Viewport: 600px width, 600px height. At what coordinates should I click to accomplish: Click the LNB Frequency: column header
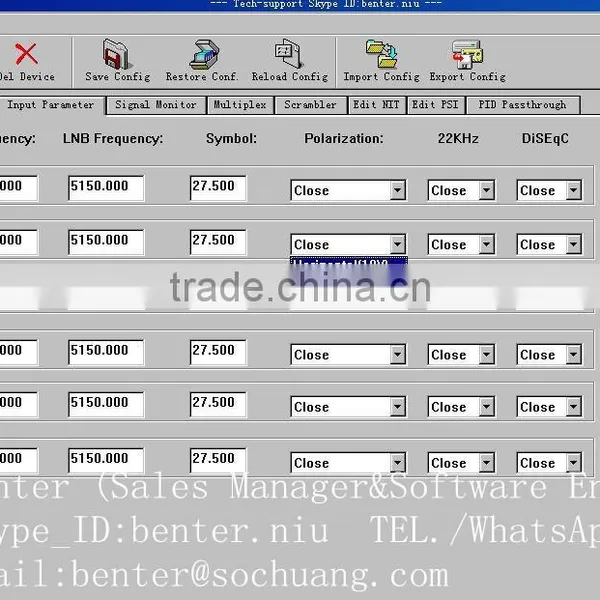(113, 139)
